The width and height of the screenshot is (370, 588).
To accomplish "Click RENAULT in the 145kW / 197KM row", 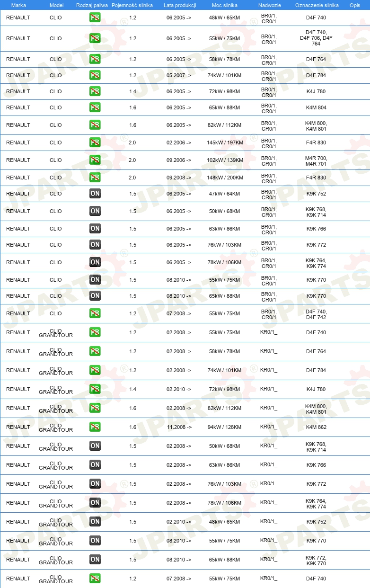I will click(x=18, y=143).
